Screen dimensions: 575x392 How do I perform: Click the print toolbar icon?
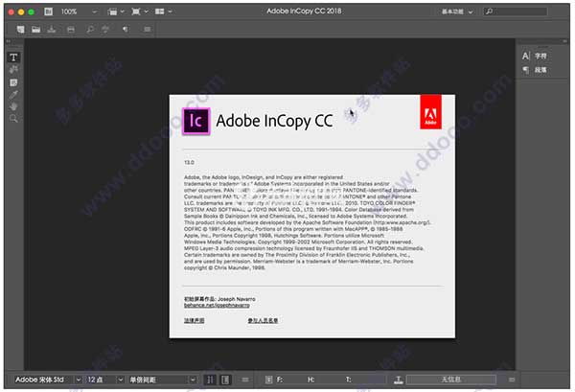tap(71, 29)
